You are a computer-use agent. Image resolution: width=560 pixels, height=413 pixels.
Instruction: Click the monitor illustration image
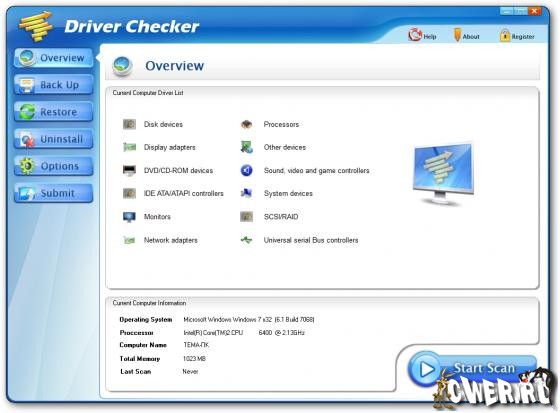coord(443,174)
